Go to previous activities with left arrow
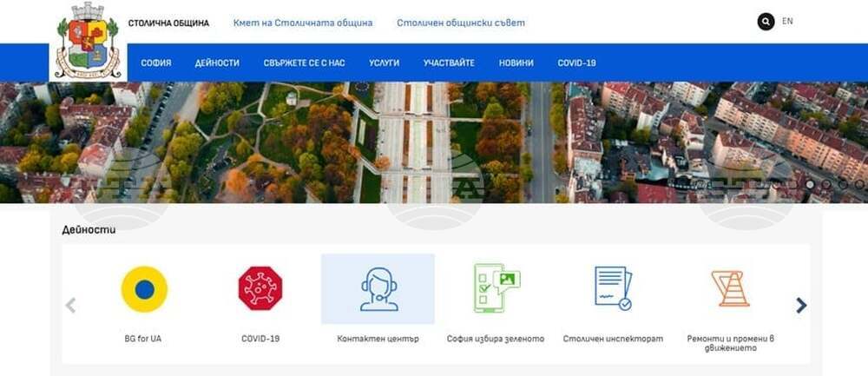Screen dimensions: 868x376 (x=71, y=305)
